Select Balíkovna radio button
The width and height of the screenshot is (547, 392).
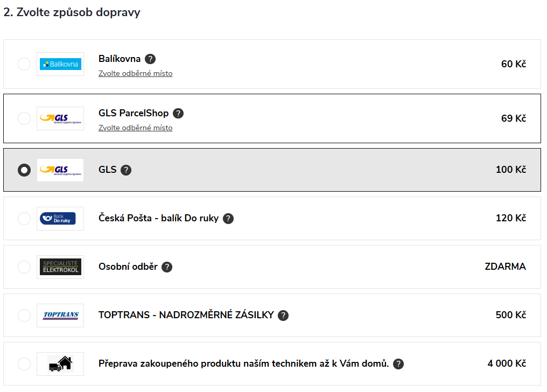coord(24,64)
